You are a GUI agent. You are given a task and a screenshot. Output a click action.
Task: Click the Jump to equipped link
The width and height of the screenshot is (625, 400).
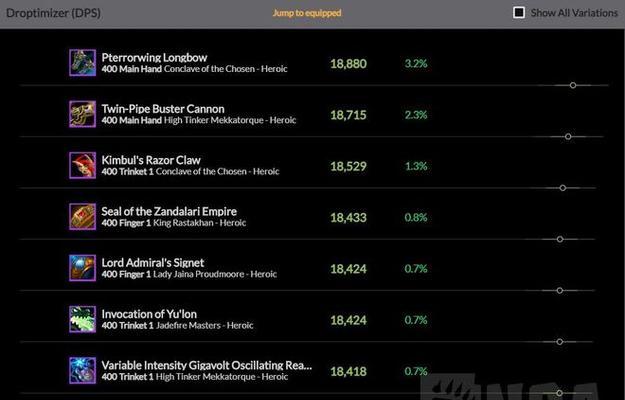coord(307,13)
